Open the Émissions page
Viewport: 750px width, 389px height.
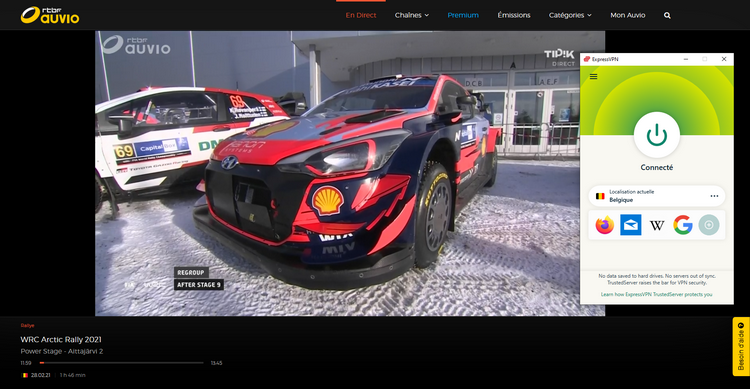click(514, 15)
